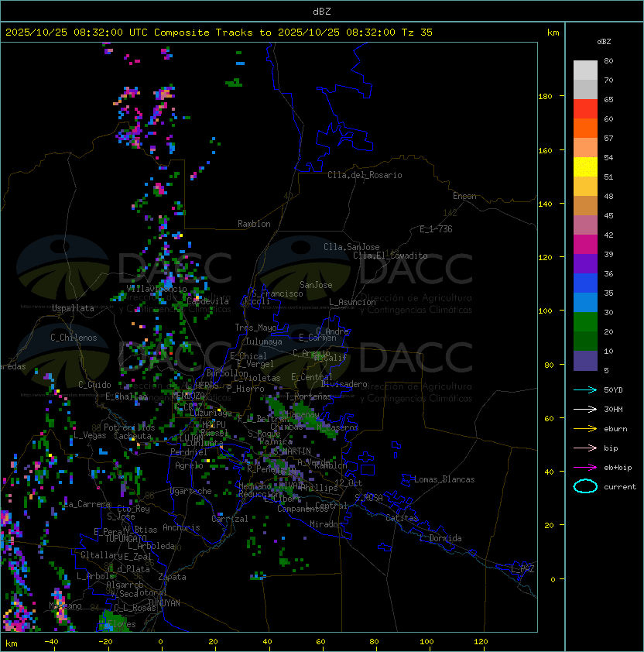Click the 'C_Chilenos' map label
Screen dimensions: 644x652
(74, 338)
